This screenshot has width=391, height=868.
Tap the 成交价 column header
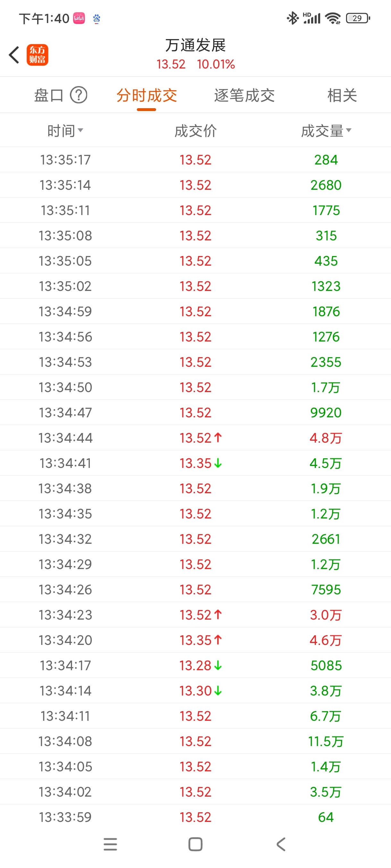tap(195, 131)
